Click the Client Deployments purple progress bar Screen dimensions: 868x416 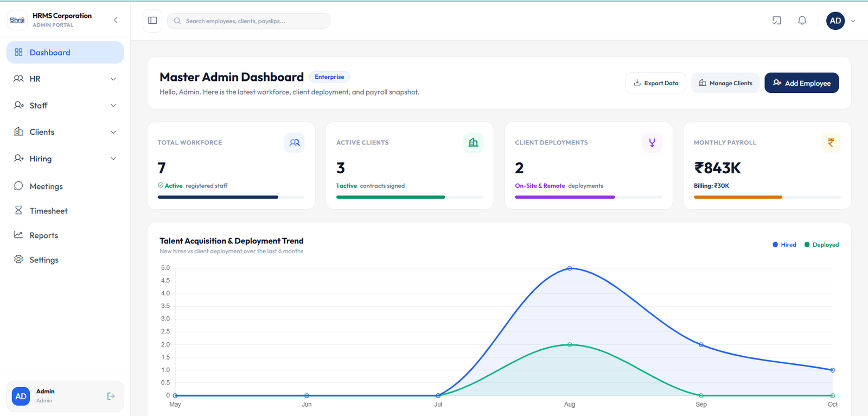(x=589, y=197)
